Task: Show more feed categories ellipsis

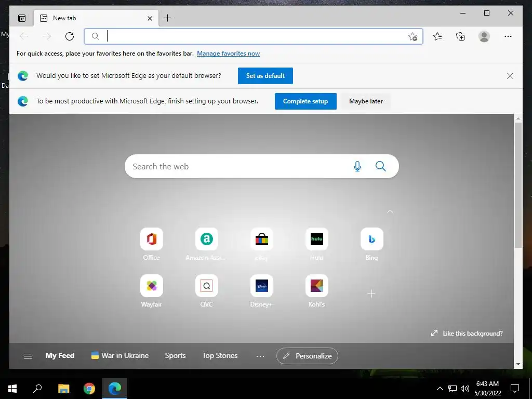Action: tap(260, 356)
